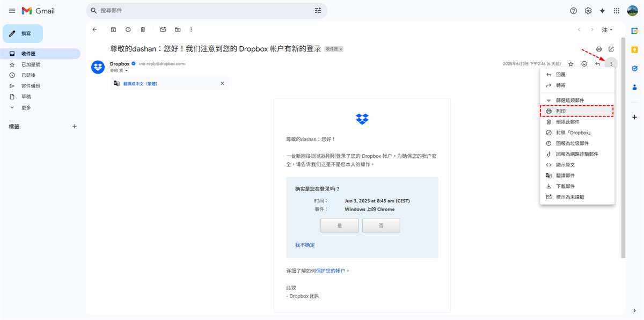Open the main menu hamburger icon
Image resolution: width=644 pixels, height=320 pixels.
pyautogui.click(x=12, y=11)
